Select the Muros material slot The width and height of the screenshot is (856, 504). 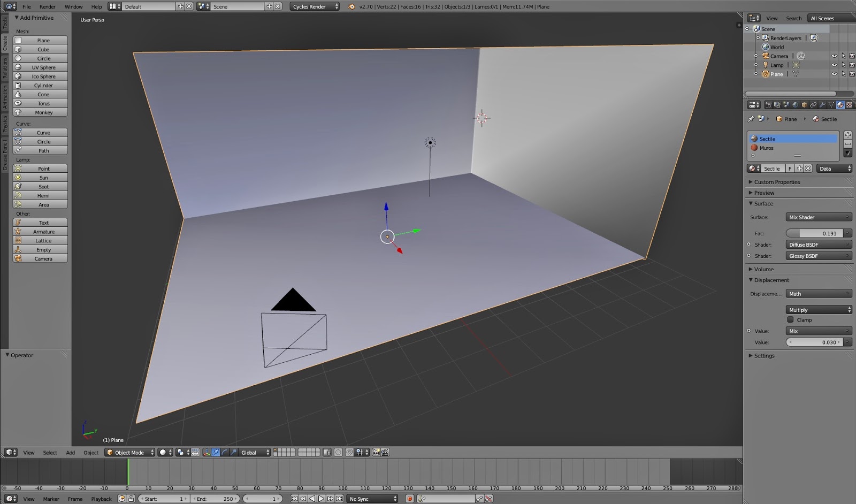click(x=766, y=148)
